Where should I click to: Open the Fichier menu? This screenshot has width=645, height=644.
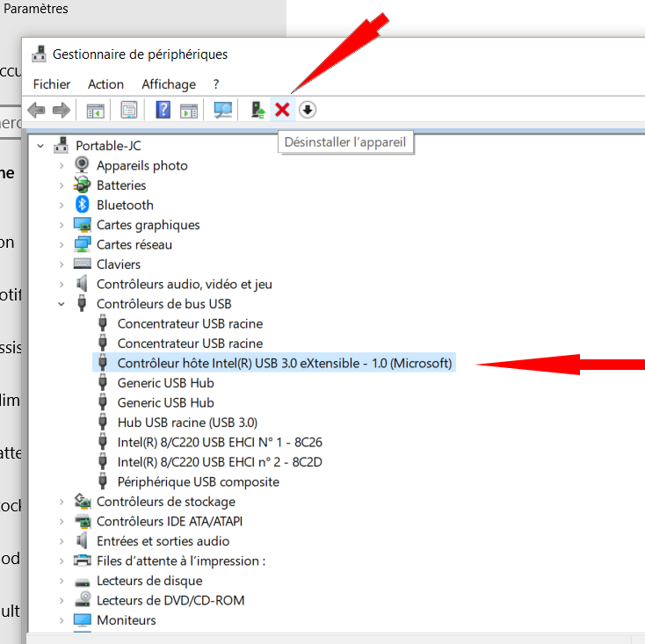[x=52, y=84]
